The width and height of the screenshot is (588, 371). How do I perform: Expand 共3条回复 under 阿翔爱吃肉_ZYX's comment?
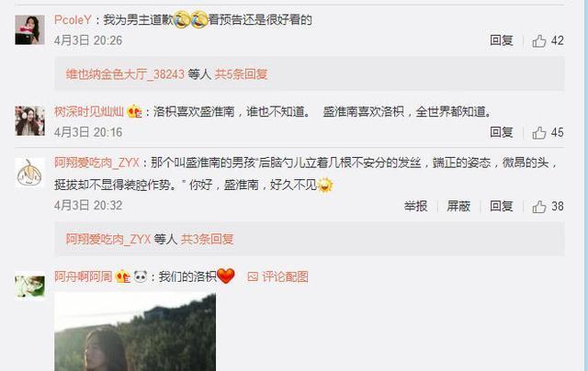pos(208,239)
